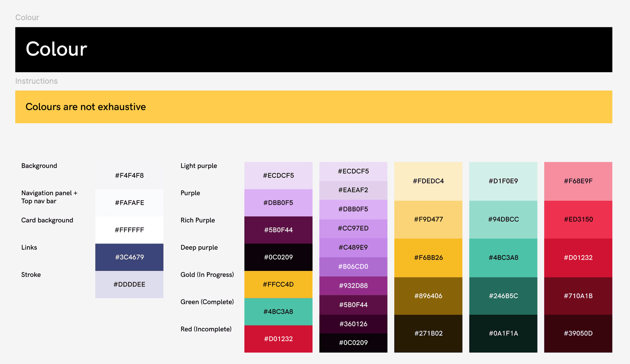The width and height of the screenshot is (630, 364).
Task: Select the #FDEDC4 cream swatch
Action: click(428, 181)
